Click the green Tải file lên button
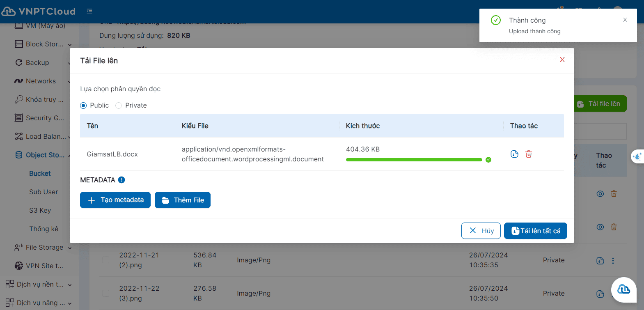 pyautogui.click(x=600, y=103)
